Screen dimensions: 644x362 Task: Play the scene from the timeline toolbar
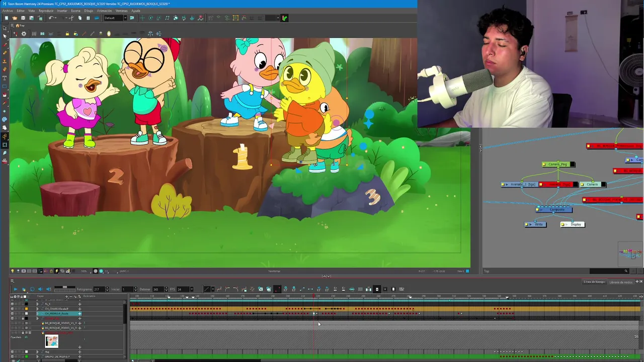[15, 289]
